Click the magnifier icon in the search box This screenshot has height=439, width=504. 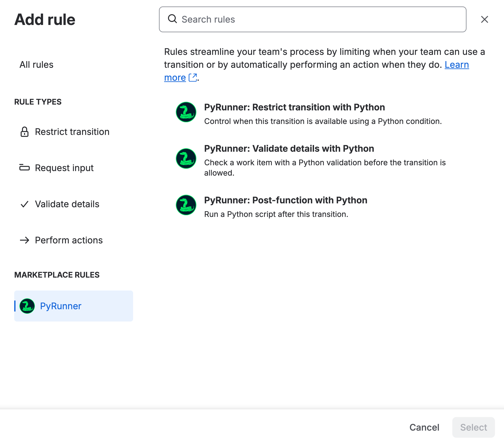pos(172,19)
